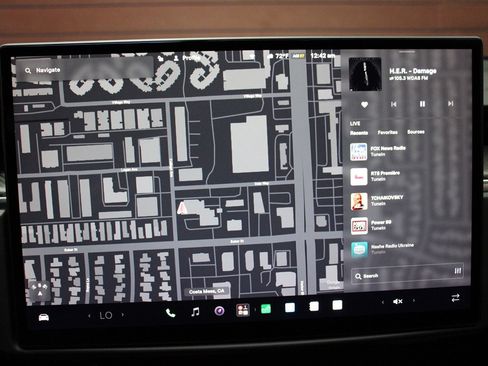Switch to the Sources tab

pyautogui.click(x=416, y=132)
